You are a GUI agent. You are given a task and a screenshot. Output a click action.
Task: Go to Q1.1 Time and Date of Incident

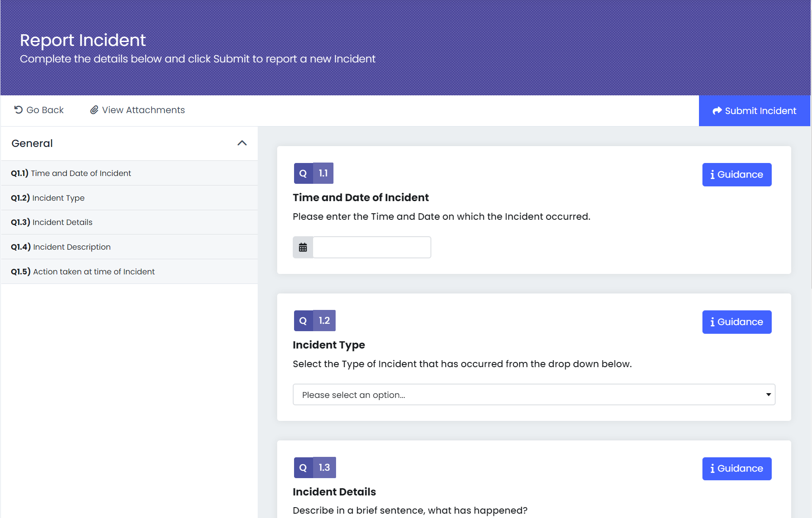[129, 173]
